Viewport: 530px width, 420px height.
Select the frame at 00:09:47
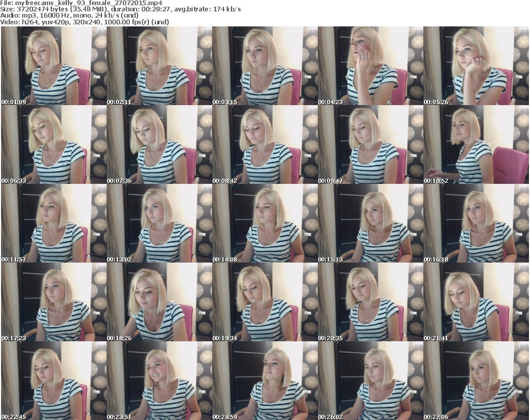pos(371,144)
